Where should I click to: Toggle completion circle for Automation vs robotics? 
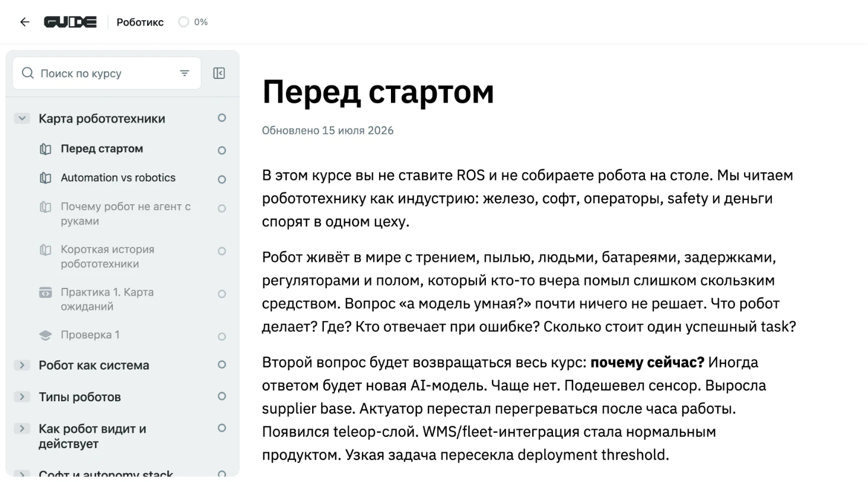(x=222, y=179)
